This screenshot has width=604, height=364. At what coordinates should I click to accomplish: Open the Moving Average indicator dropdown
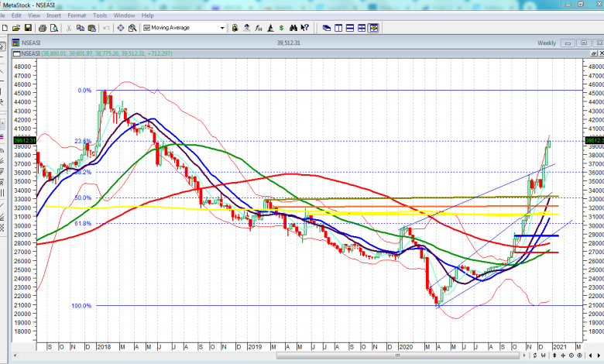click(223, 28)
